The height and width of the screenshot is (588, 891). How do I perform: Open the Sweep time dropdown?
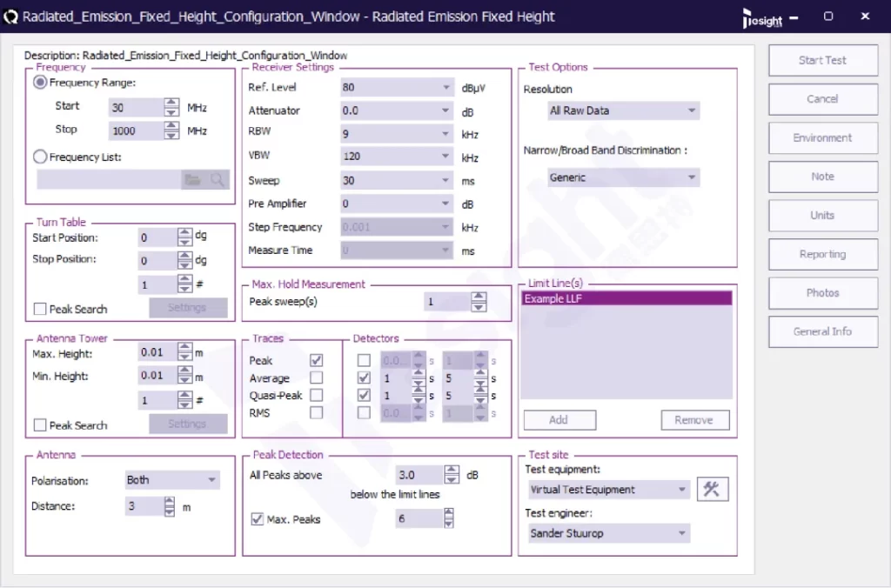tap(397, 180)
